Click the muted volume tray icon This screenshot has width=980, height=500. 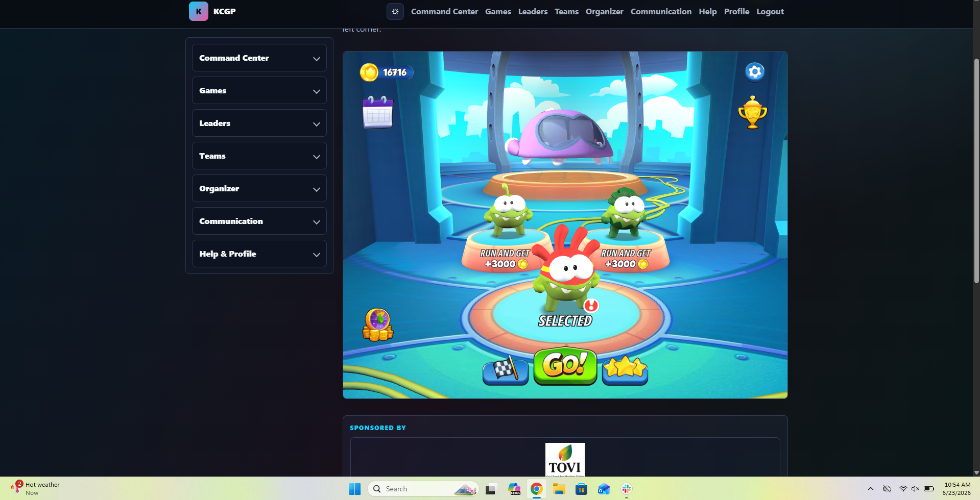[x=915, y=489]
